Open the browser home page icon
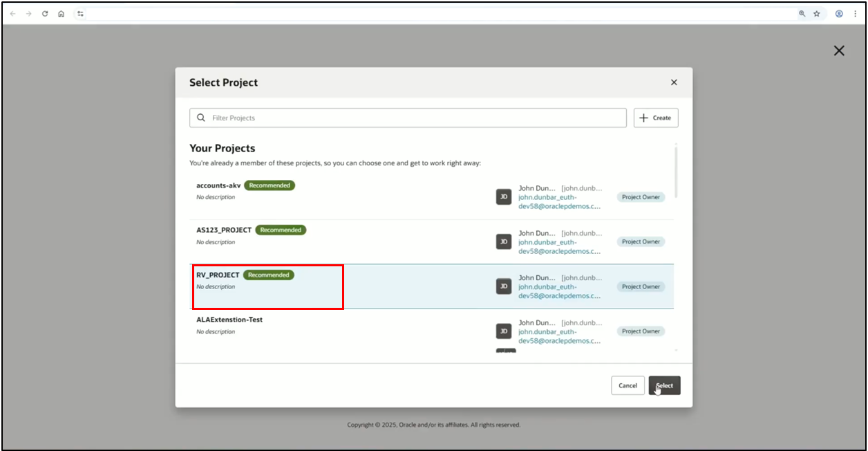868x451 pixels. 61,13
